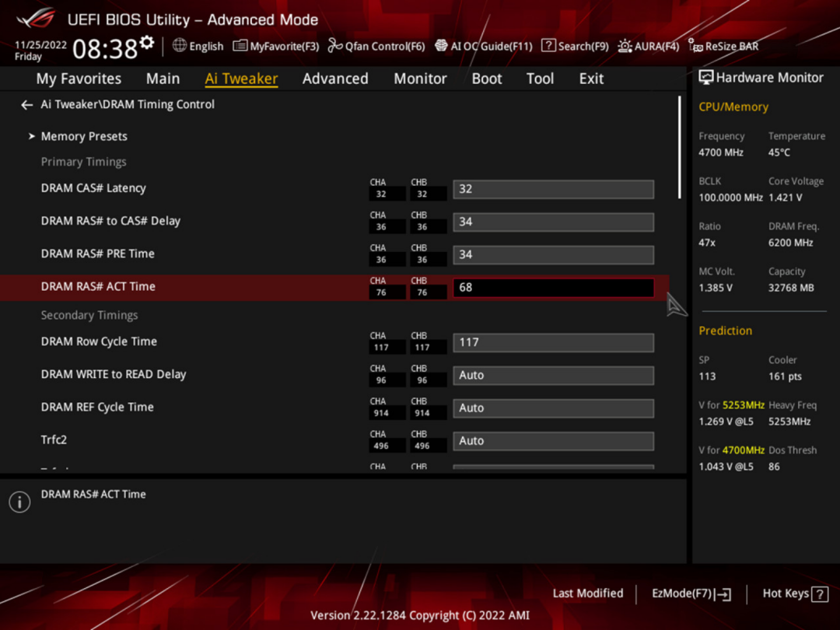Select the DRAM RAS# PRE Time label
840x630 pixels.
tap(97, 254)
